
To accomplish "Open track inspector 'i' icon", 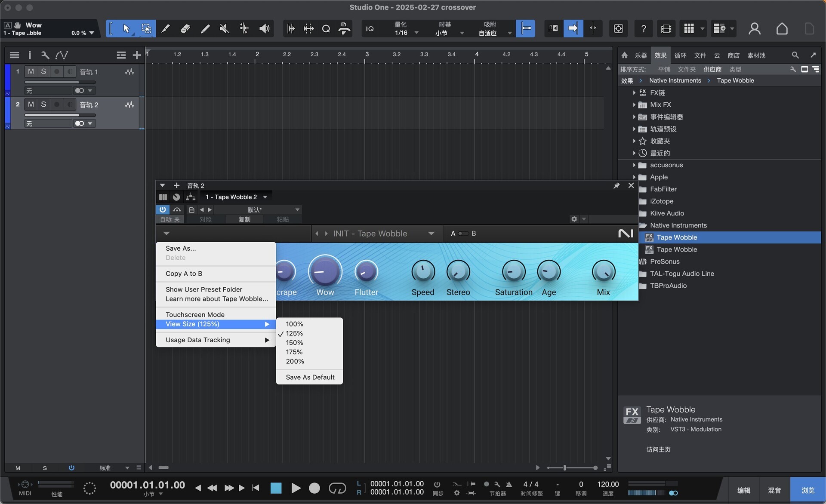I will pos(30,55).
